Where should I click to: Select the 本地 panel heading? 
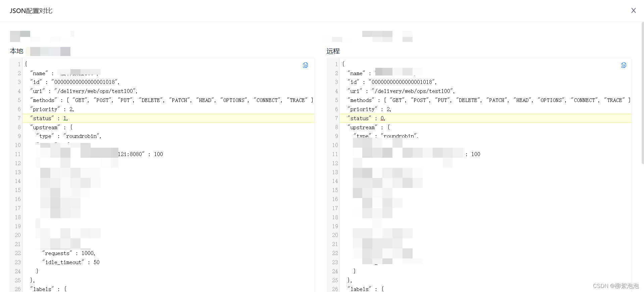coord(16,51)
